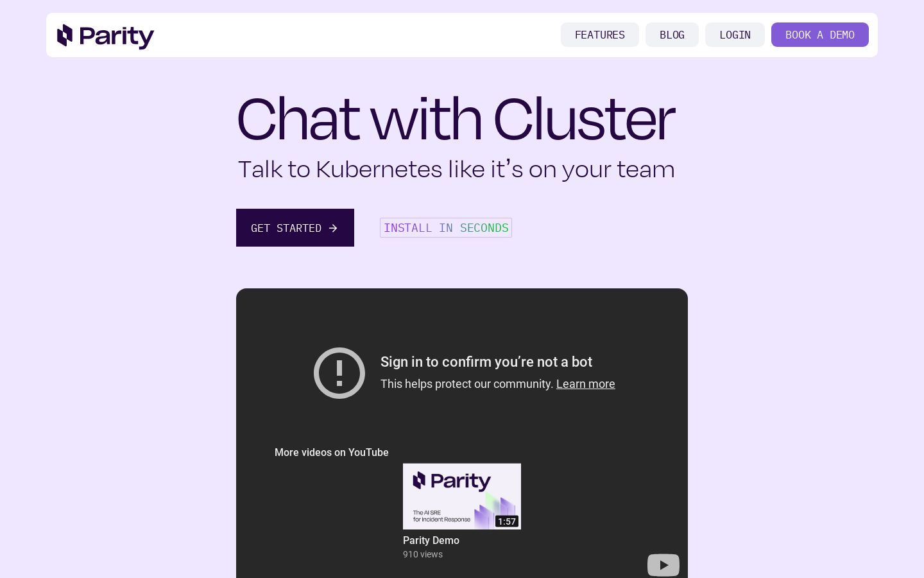Open the Learn more link
924x578 pixels.
[585, 384]
